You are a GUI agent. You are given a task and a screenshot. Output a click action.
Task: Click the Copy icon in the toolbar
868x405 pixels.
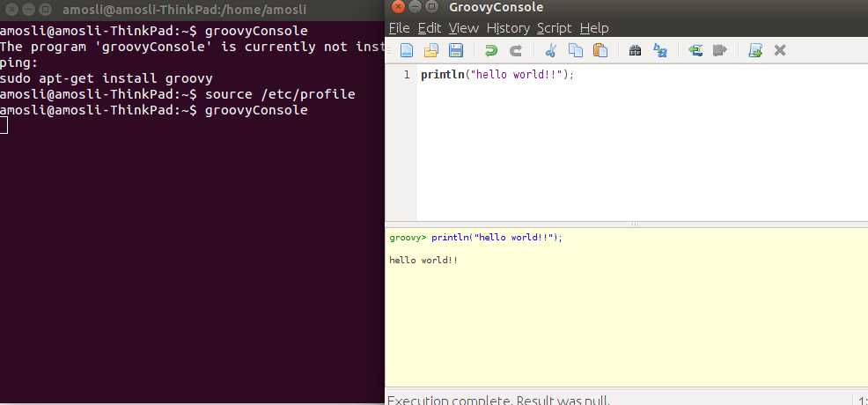pyautogui.click(x=576, y=50)
